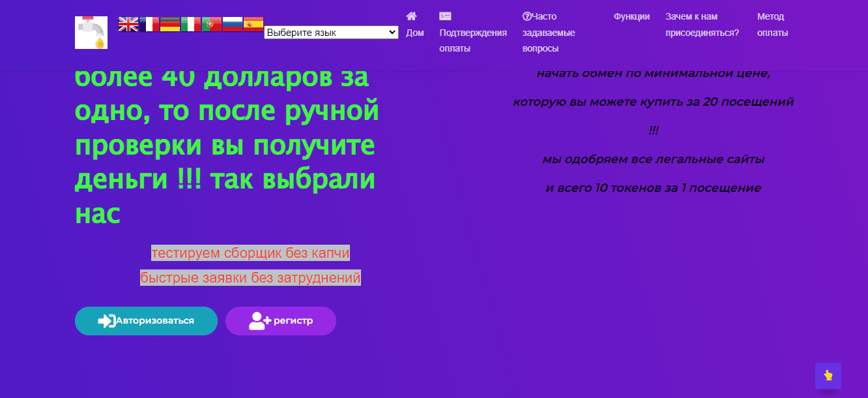
Task: Click the pointing finger button bottom right
Action: 828,375
